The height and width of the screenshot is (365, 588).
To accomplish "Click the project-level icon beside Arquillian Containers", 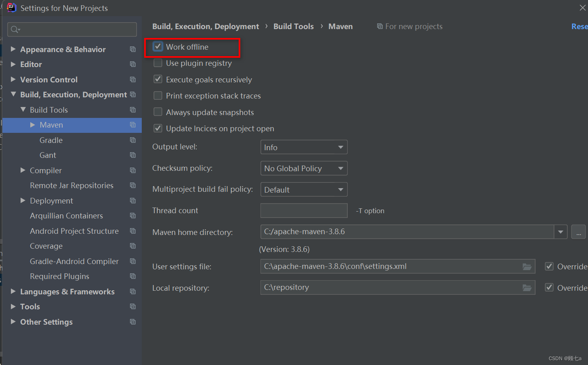I will point(132,216).
